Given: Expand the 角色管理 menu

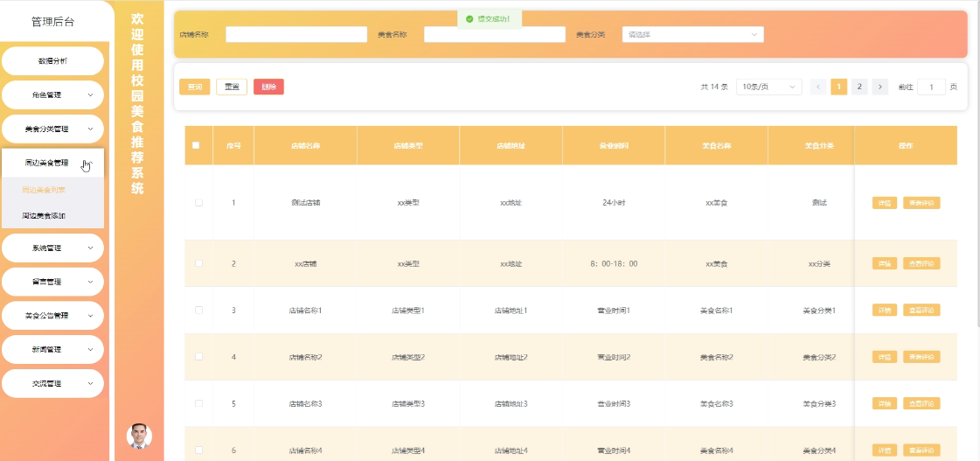Looking at the screenshot, I should (x=52, y=95).
